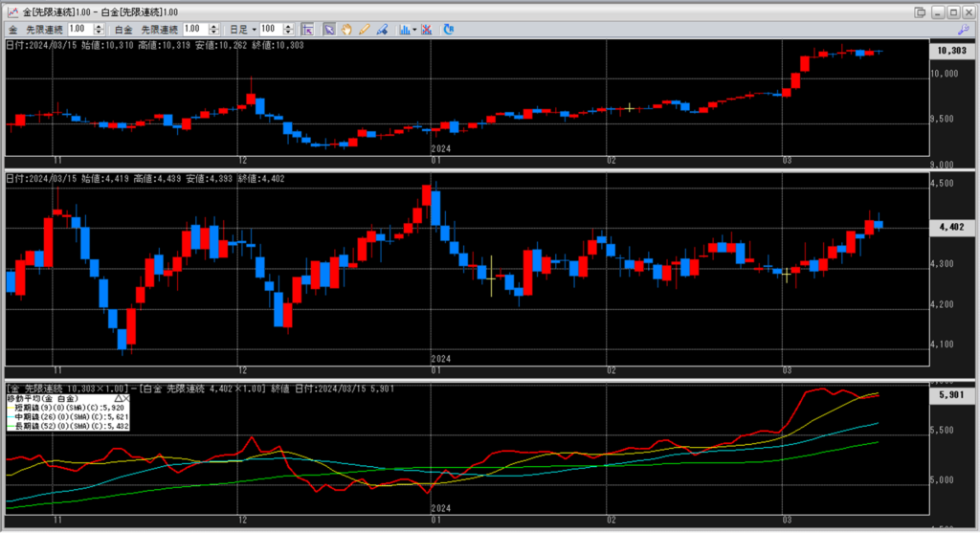980x533 pixels.
Task: Collapse the 移動平均 legend with triangle button
Action: pos(117,397)
